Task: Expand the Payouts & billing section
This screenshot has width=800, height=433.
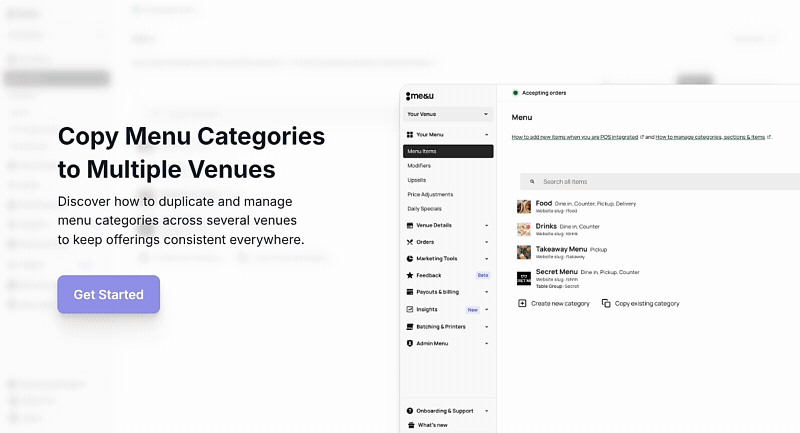Action: tap(486, 292)
